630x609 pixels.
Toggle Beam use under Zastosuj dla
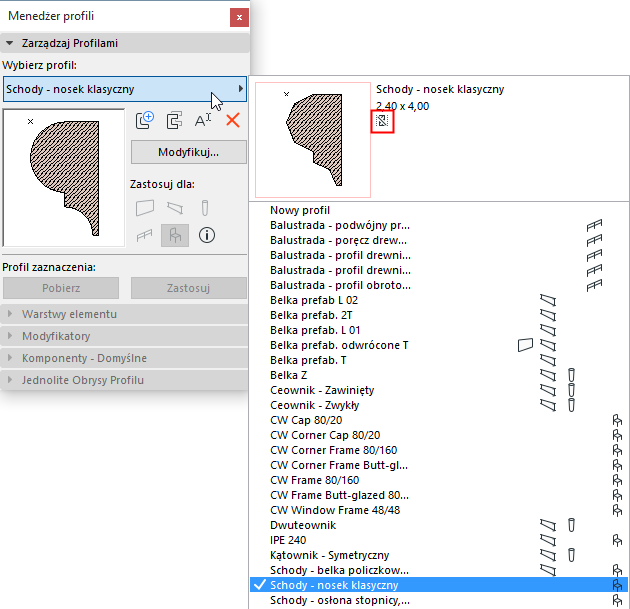(175, 208)
